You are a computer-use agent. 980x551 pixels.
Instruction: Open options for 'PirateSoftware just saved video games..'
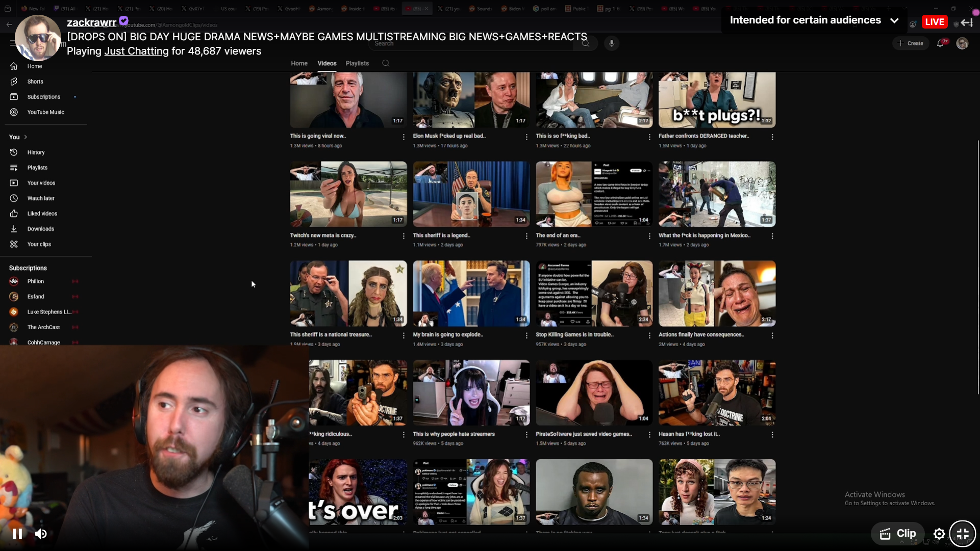pos(649,435)
